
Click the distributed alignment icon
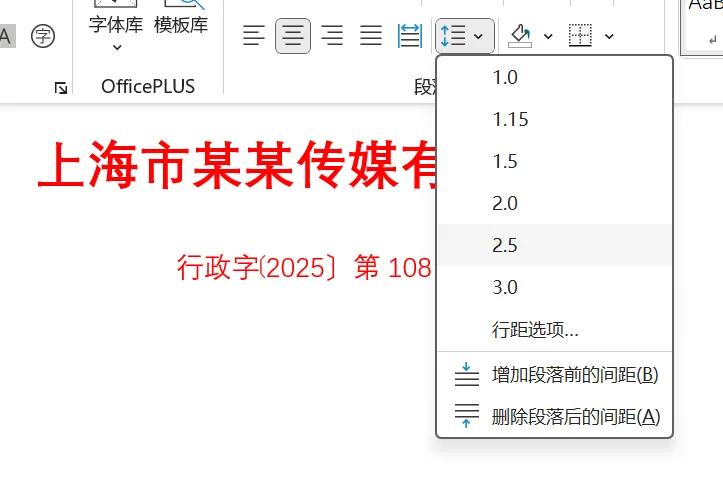point(410,37)
